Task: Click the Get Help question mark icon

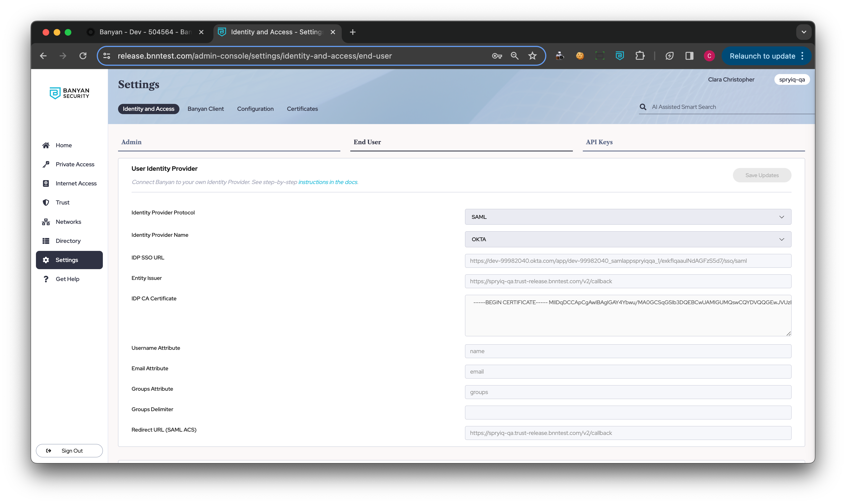Action: (x=46, y=279)
